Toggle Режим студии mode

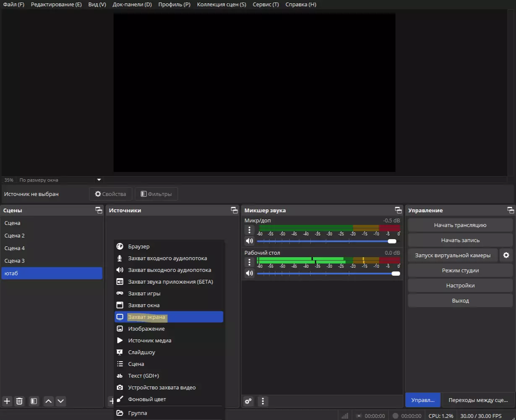[460, 270]
